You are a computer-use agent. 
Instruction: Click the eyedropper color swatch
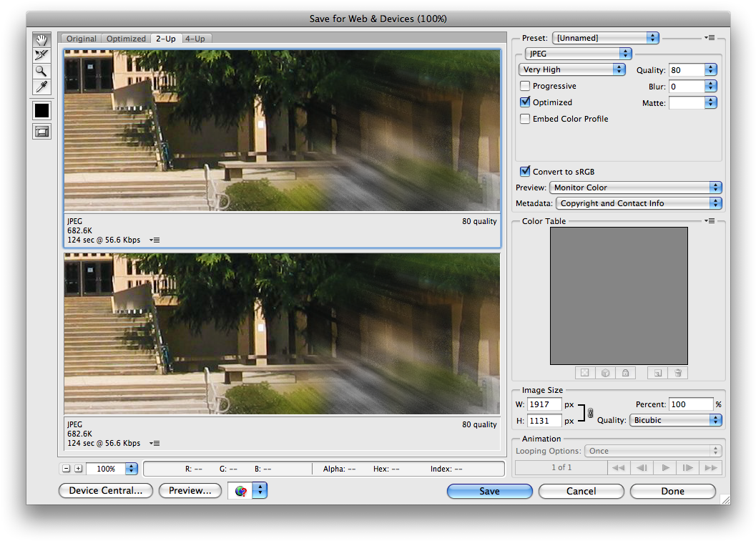point(41,109)
